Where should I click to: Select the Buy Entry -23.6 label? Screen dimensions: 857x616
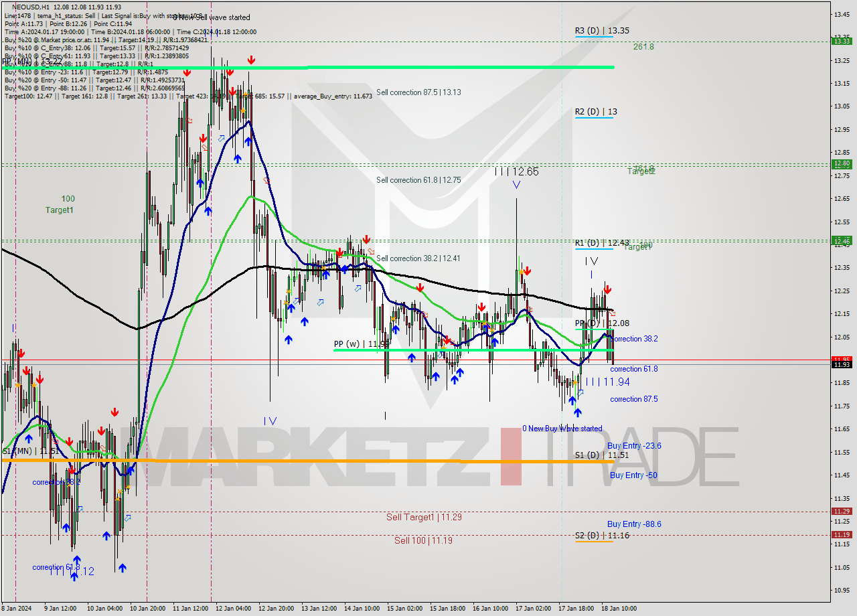click(634, 446)
